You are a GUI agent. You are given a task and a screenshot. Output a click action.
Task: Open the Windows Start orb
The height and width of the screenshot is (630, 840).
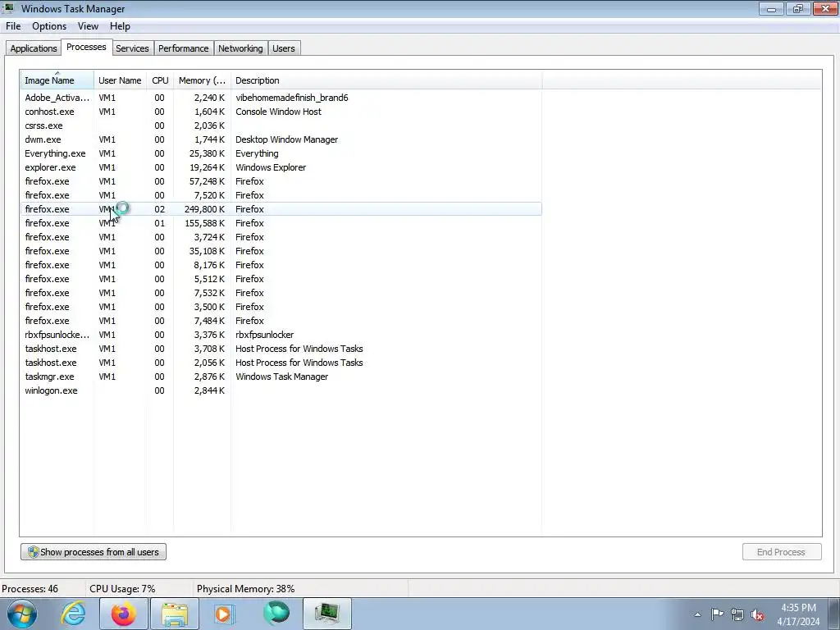pyautogui.click(x=22, y=614)
